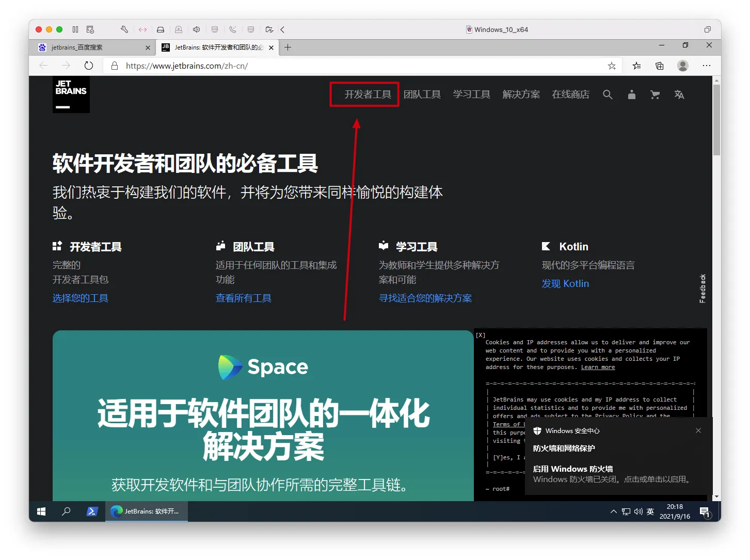This screenshot has height=560, width=750.
Task: Open a new browser tab
Action: 288,47
